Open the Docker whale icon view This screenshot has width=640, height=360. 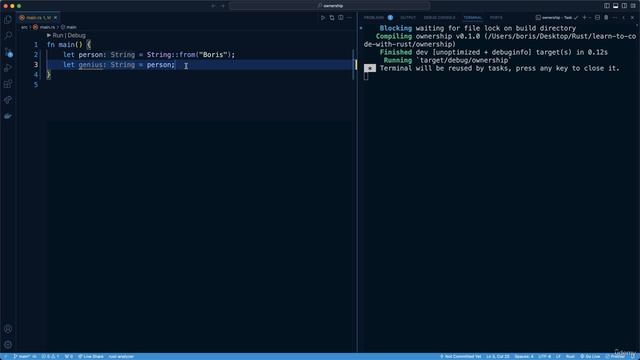tap(8, 116)
